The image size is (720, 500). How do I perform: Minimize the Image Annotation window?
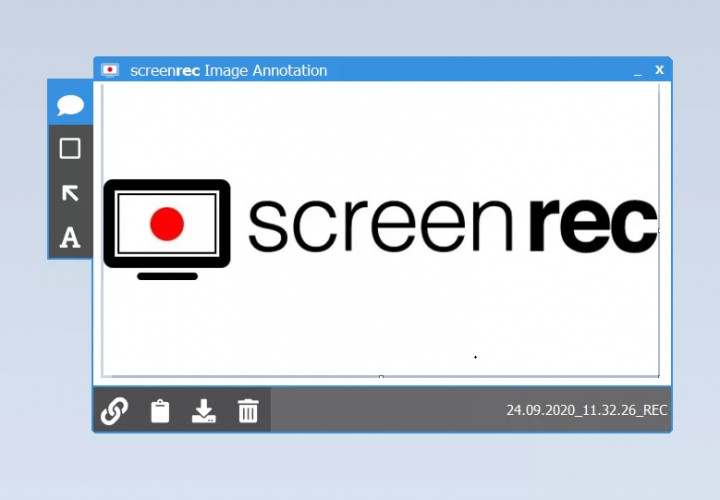click(x=637, y=73)
